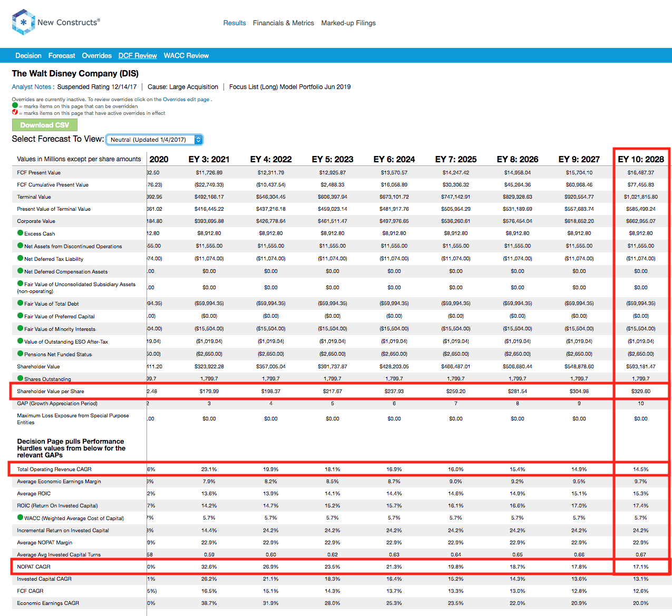Click Focus List (Long) Model Portfolio Jun 2019 text

(290, 87)
